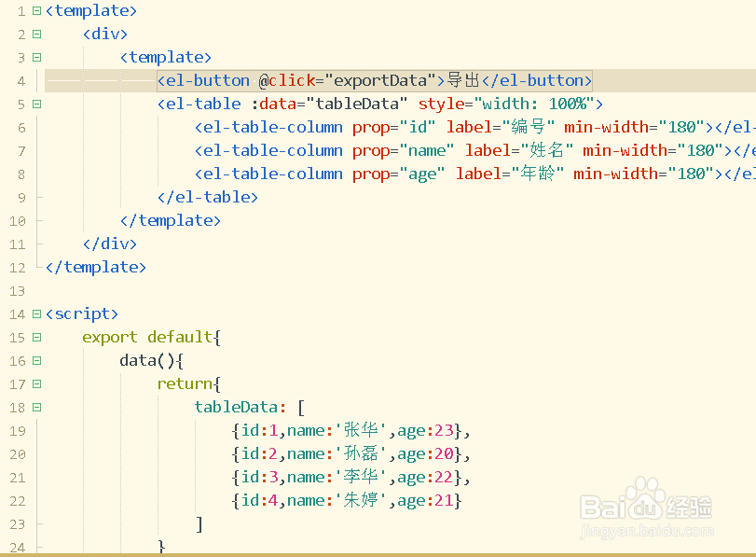Click the closing </template> tag on line 12
Screen dimensions: 756x557
[x=95, y=267]
